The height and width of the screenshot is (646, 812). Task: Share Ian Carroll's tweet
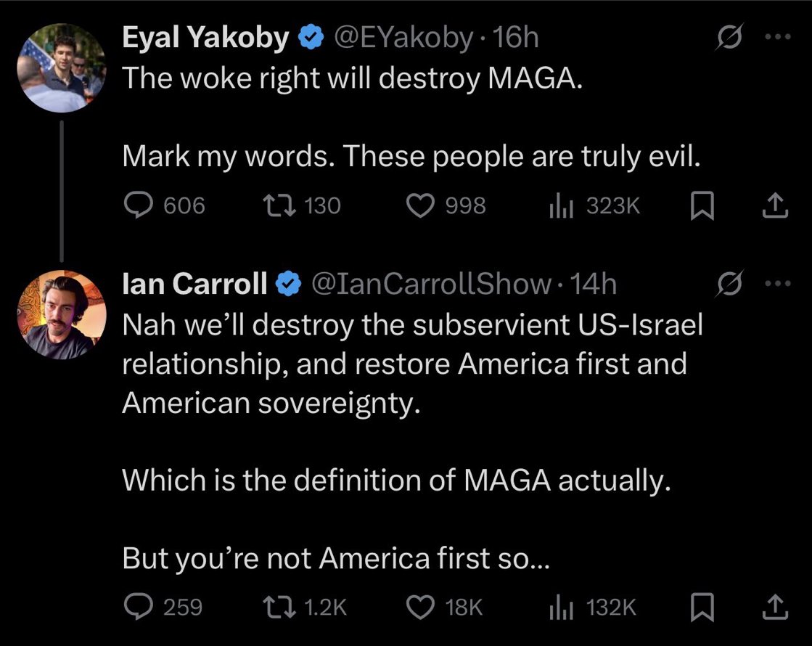(776, 606)
